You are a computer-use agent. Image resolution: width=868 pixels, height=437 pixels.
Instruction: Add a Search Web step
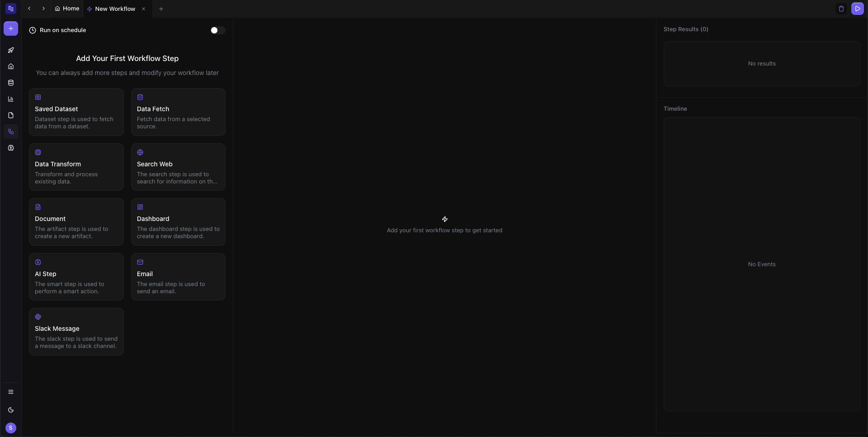(x=178, y=167)
